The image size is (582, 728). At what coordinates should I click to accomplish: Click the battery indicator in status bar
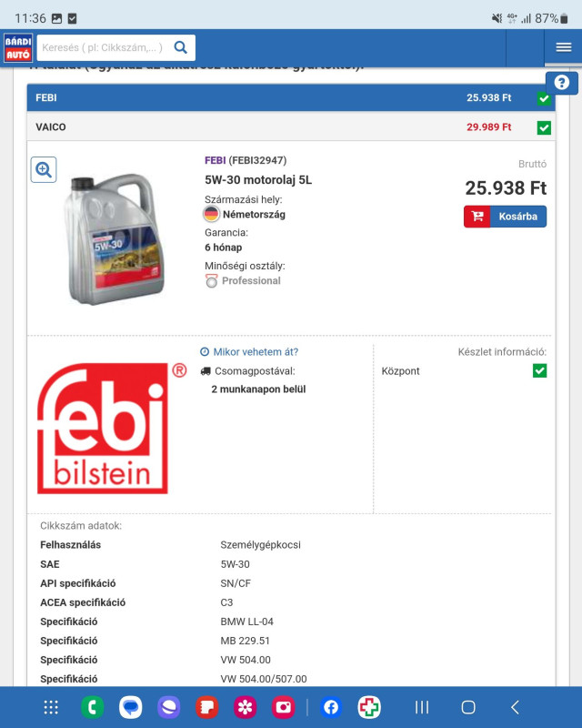tap(564, 18)
